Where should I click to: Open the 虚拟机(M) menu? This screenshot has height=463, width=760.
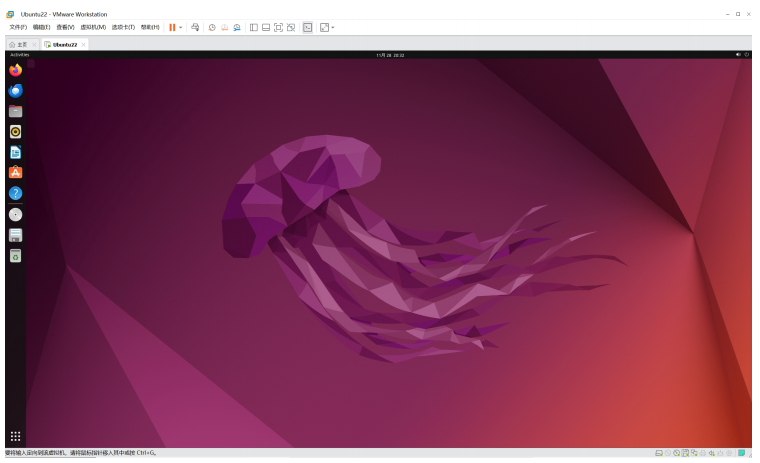(x=93, y=28)
